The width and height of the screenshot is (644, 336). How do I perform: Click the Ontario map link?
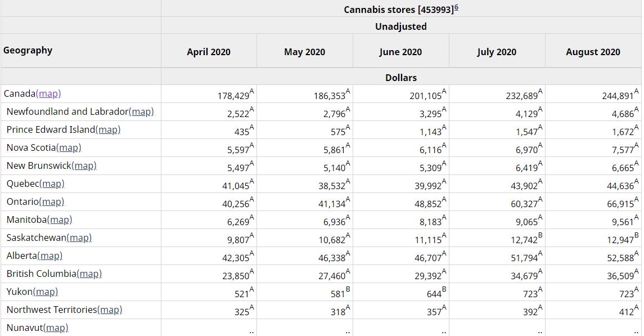coord(52,202)
